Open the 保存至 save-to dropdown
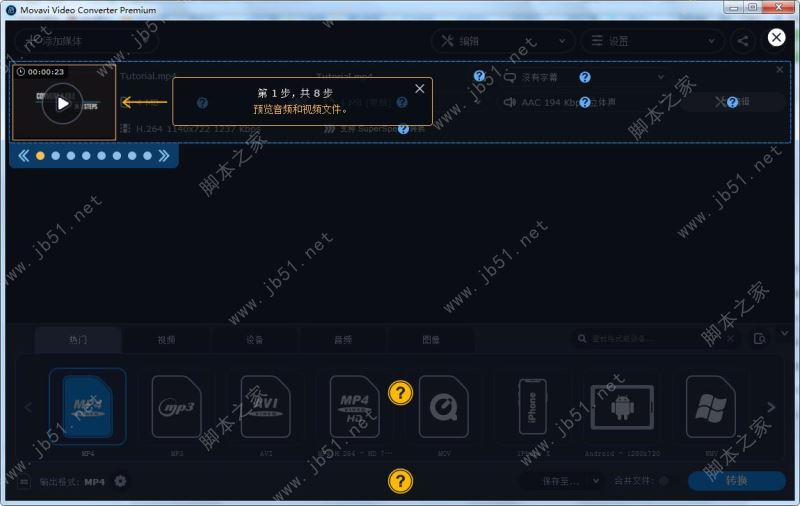The height and width of the screenshot is (506, 800). pos(562,481)
